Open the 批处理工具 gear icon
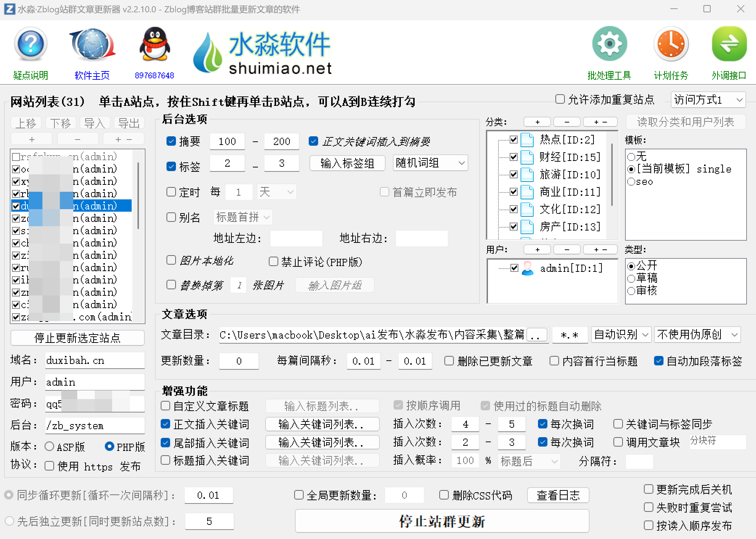Image resolution: width=756 pixels, height=539 pixels. [x=609, y=44]
